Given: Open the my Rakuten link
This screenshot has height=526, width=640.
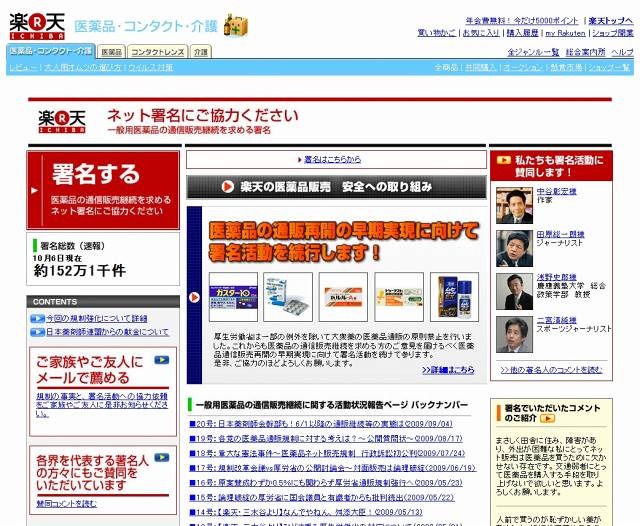Looking at the screenshot, I should pos(565,33).
